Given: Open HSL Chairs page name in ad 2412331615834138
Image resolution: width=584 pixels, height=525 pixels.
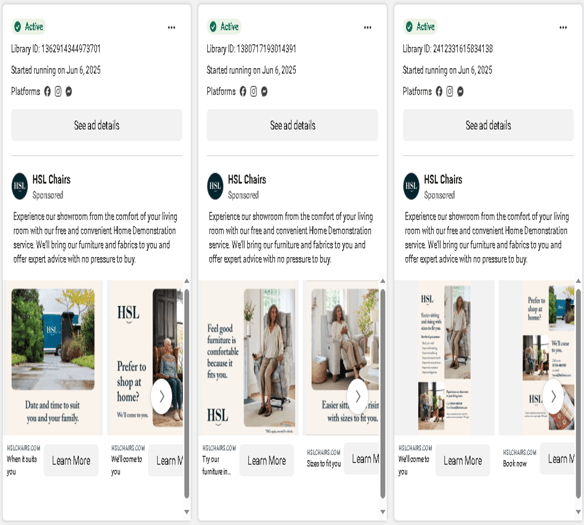Looking at the screenshot, I should click(x=443, y=179).
